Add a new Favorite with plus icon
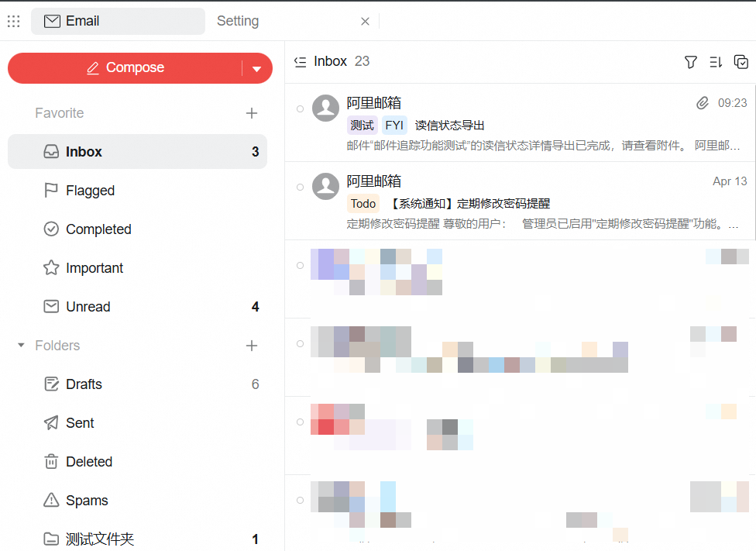 coord(251,113)
